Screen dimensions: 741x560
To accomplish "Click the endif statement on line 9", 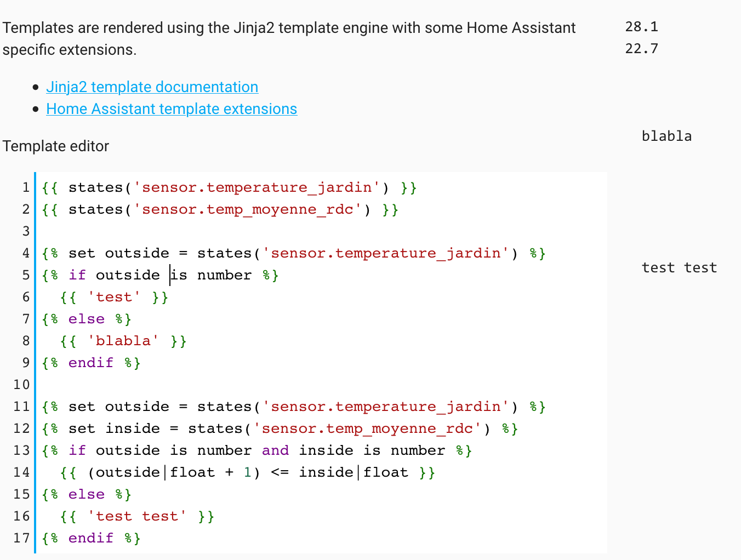I will tap(90, 362).
